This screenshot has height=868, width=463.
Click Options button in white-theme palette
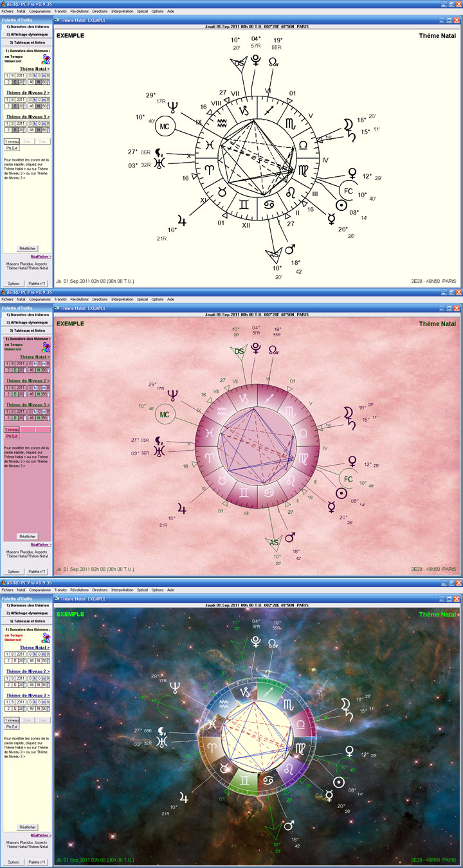click(x=14, y=283)
